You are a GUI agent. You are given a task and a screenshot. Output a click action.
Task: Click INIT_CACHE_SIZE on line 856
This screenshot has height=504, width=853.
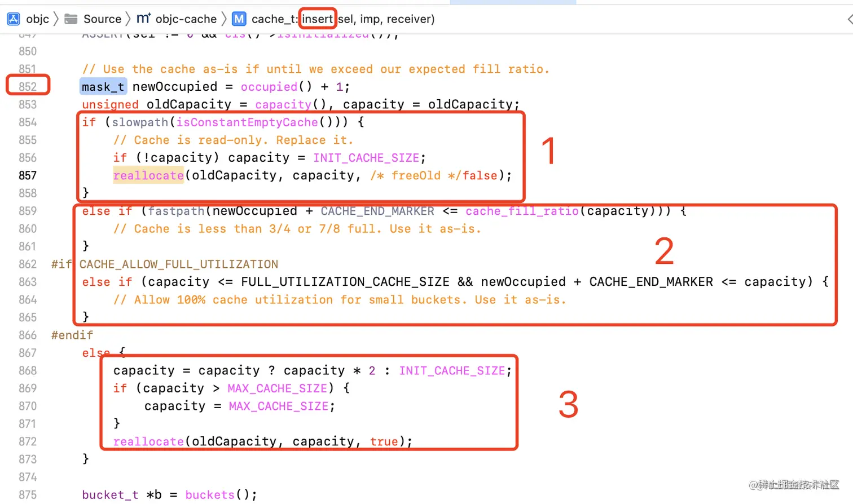pyautogui.click(x=366, y=158)
